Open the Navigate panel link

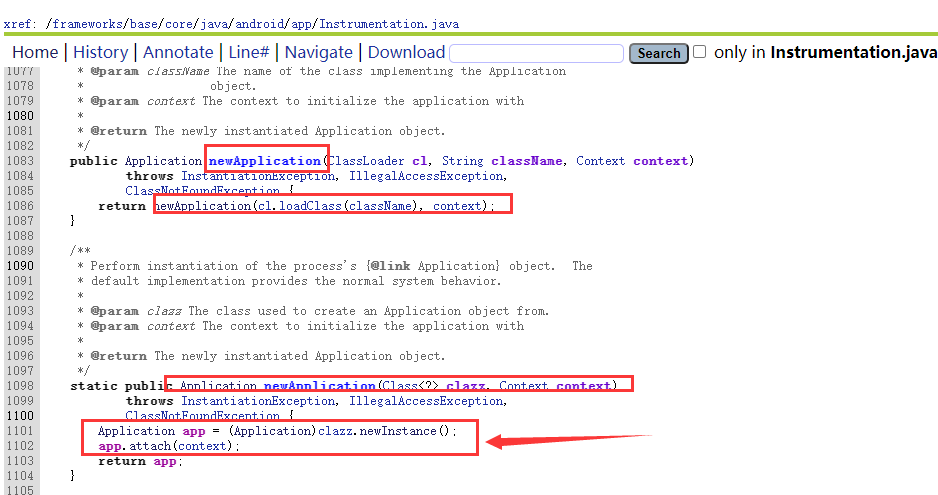coord(319,52)
